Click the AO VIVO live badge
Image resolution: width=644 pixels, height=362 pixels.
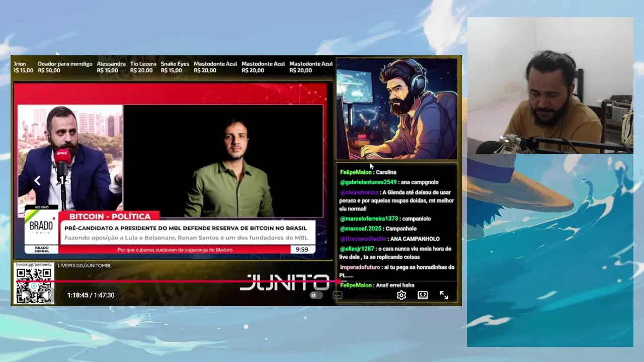[41, 207]
